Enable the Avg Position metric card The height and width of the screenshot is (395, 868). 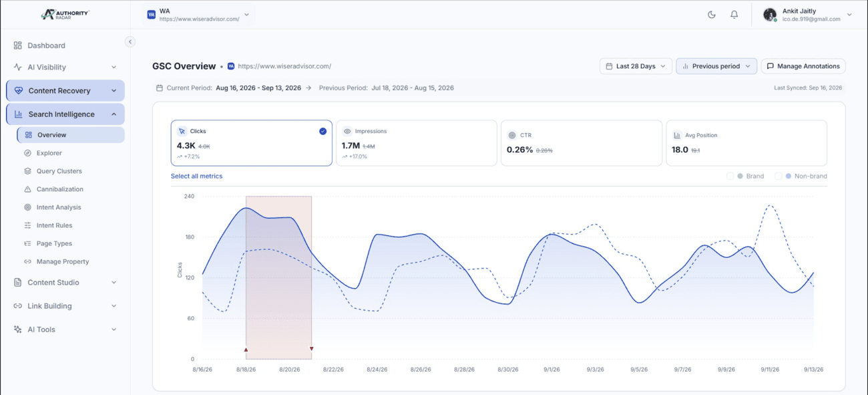[x=746, y=143]
